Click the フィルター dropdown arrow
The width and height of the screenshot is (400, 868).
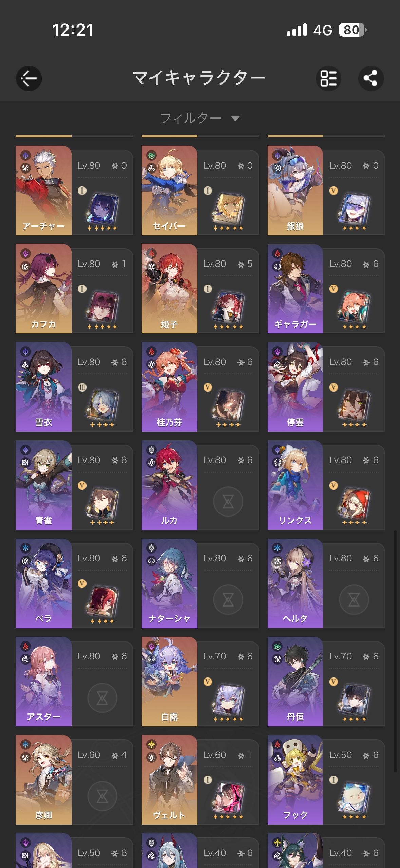[x=235, y=119]
